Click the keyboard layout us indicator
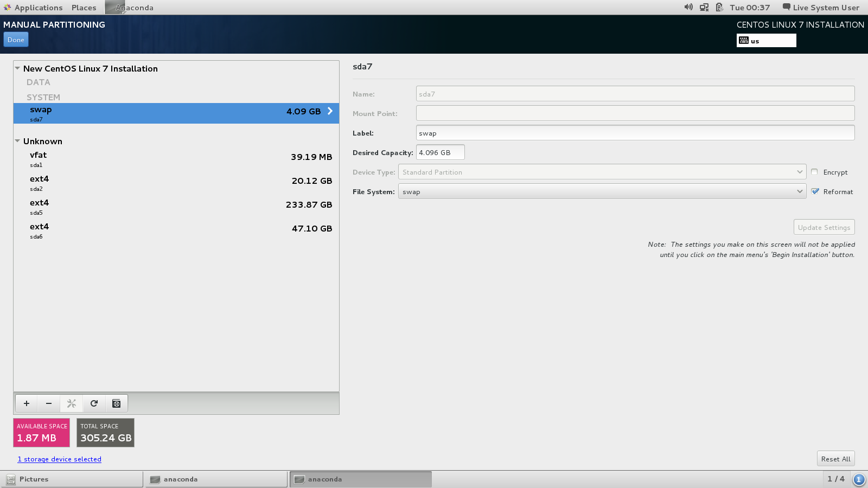This screenshot has width=868, height=488. 766,41
